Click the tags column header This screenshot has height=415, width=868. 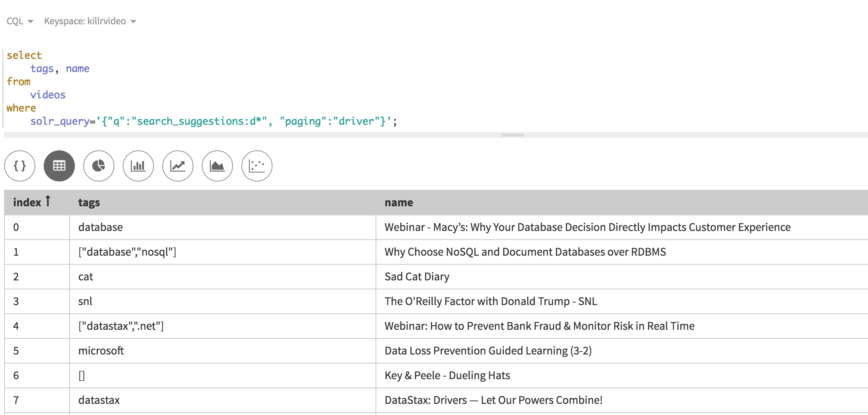coord(89,203)
